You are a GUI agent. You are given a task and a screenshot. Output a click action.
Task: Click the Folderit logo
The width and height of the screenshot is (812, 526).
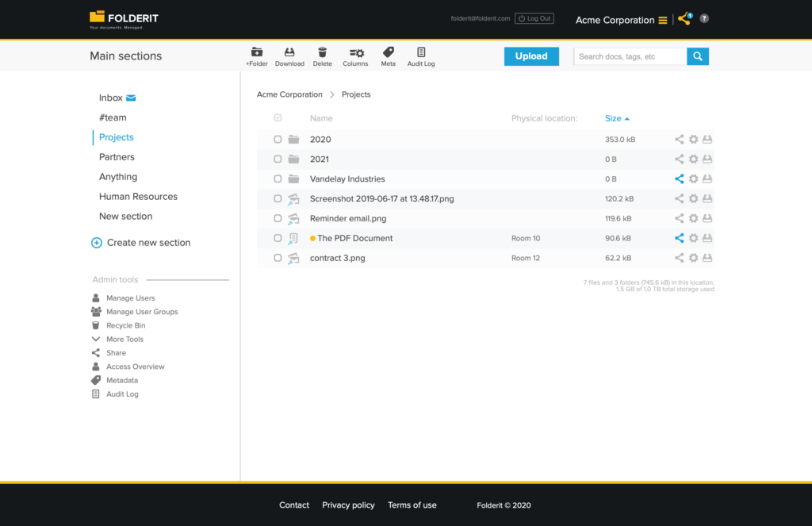point(124,20)
